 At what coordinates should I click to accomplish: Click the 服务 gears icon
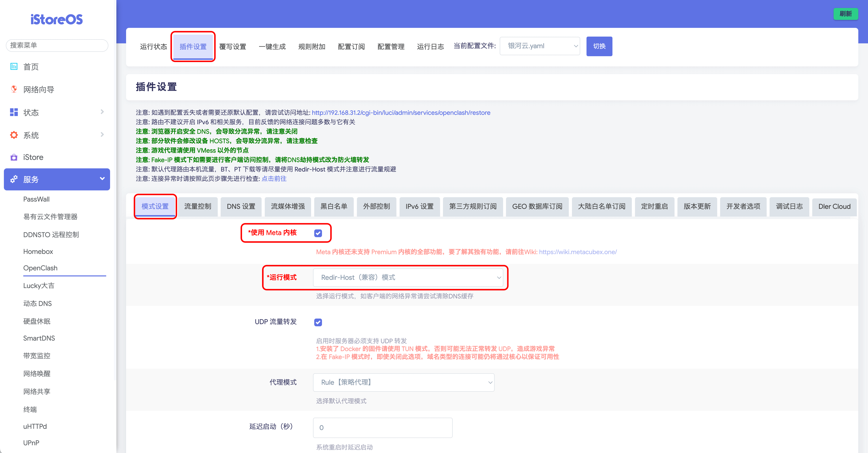tap(14, 179)
